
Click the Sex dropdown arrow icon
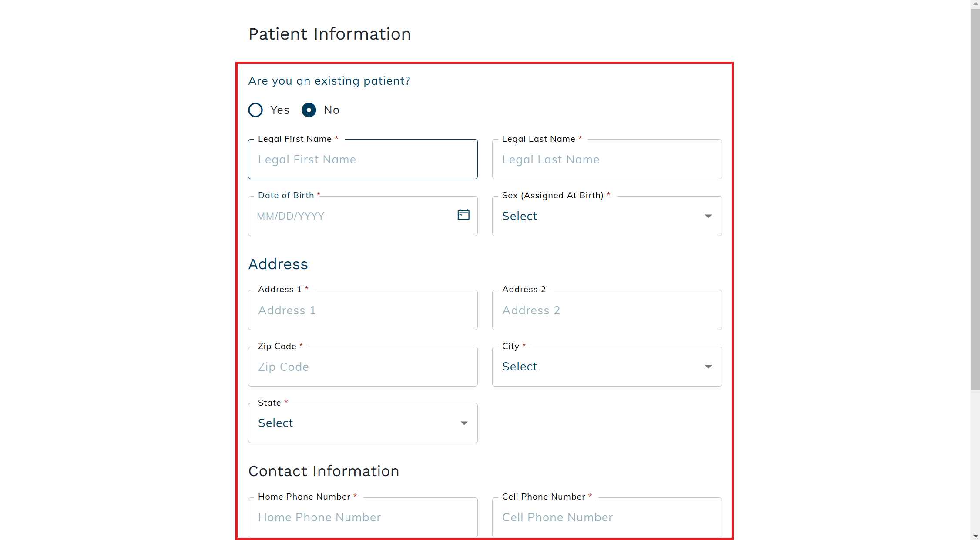point(708,216)
